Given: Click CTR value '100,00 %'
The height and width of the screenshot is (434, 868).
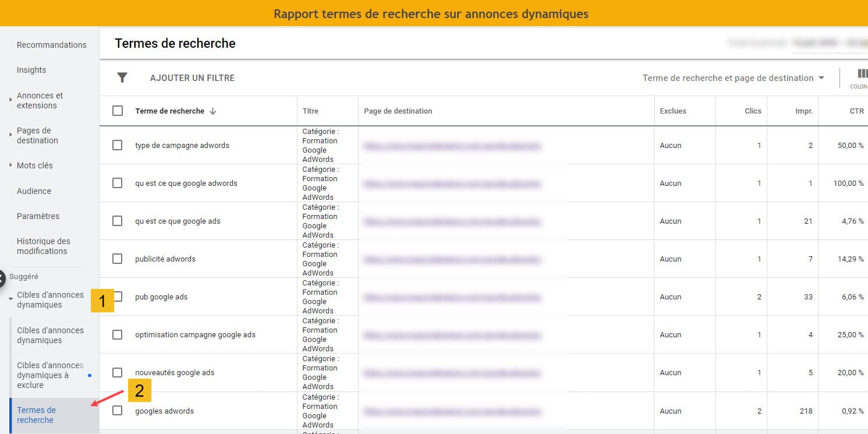Looking at the screenshot, I should pos(849,184).
